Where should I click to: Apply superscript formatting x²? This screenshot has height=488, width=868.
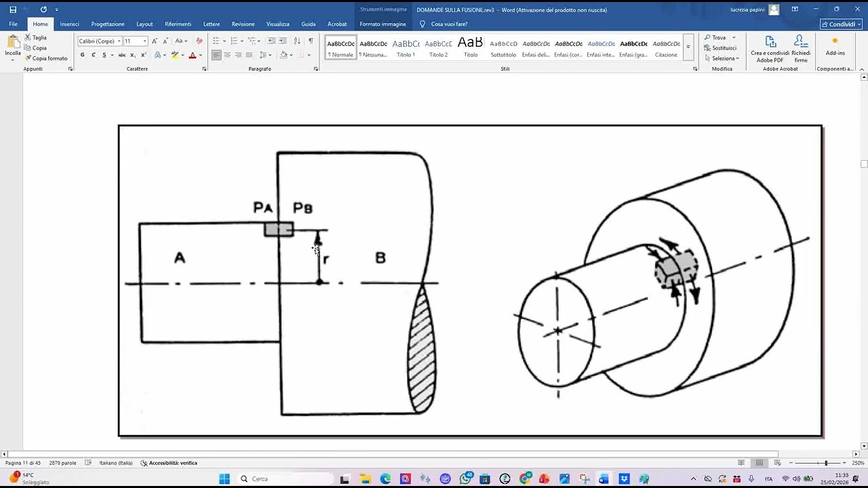pos(143,55)
